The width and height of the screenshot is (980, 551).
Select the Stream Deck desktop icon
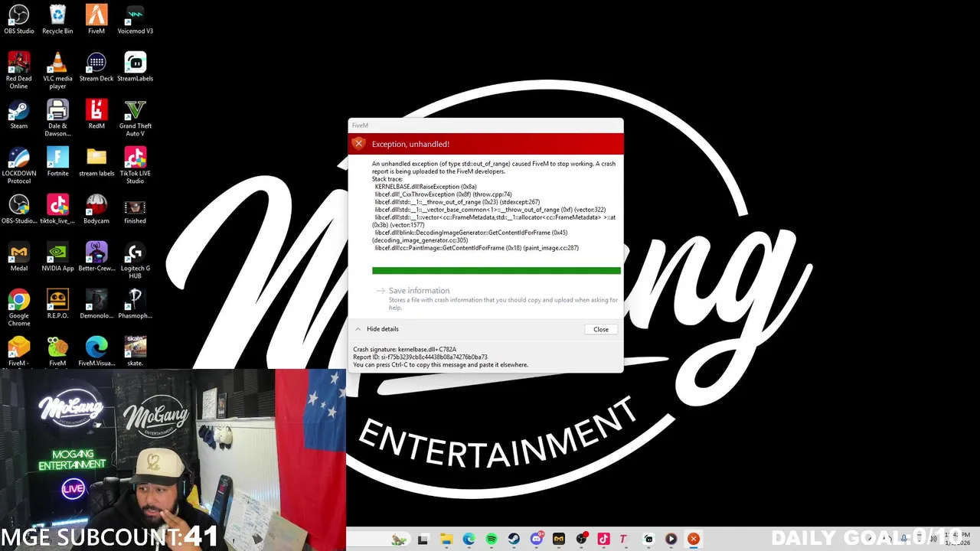pyautogui.click(x=96, y=67)
